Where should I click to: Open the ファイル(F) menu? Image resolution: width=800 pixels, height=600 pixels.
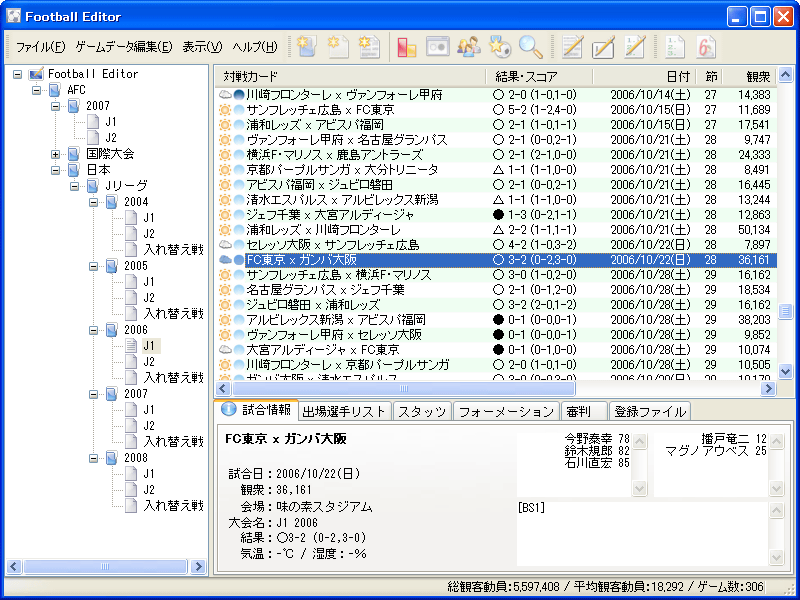tap(41, 47)
